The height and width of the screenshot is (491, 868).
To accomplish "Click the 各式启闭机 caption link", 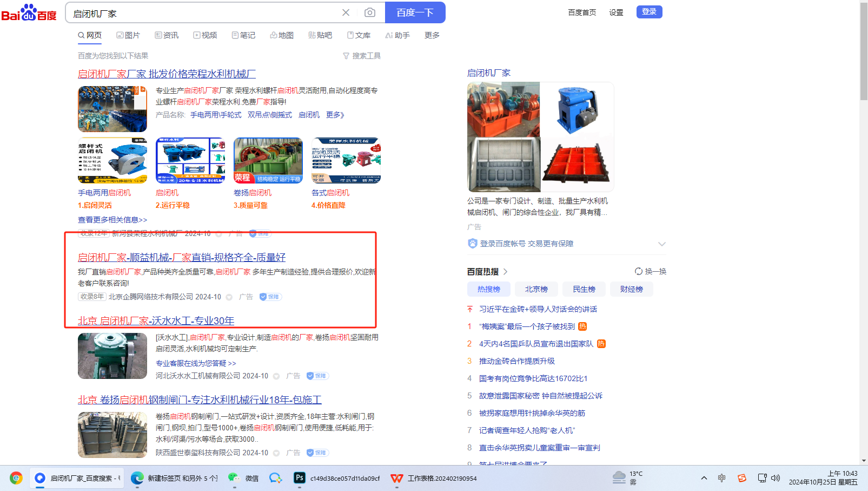I will [x=330, y=193].
